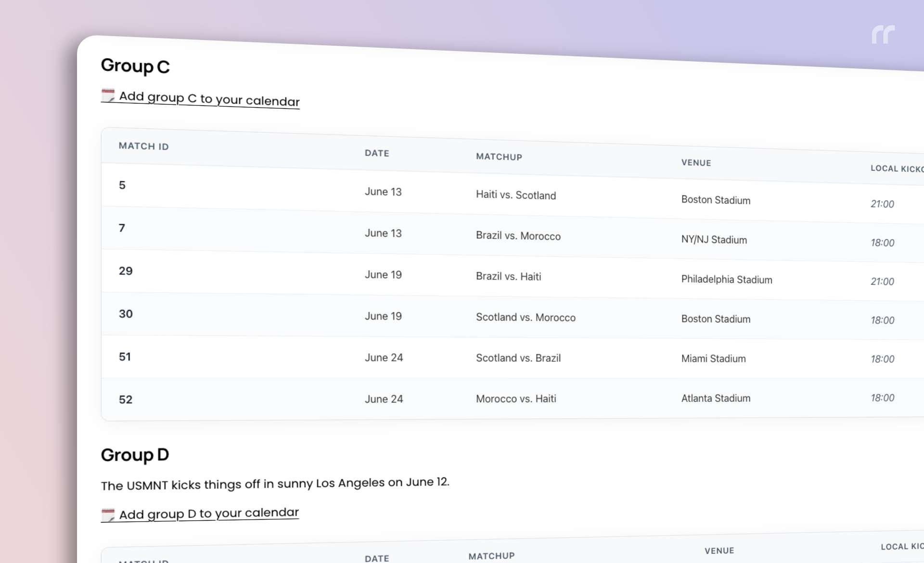Click the calendar icon beside Add group D
The height and width of the screenshot is (563, 924).
pyautogui.click(x=108, y=515)
